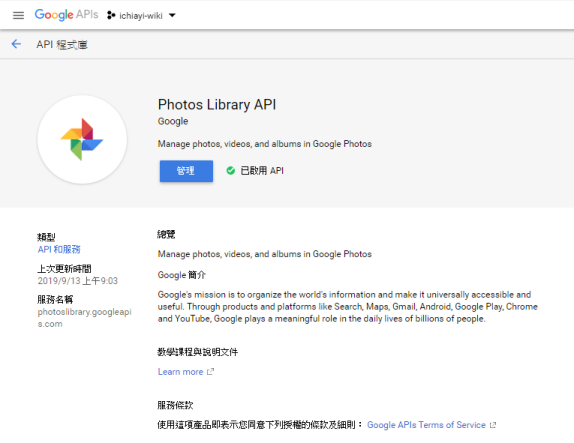Click the Photos Library API heading

click(217, 105)
